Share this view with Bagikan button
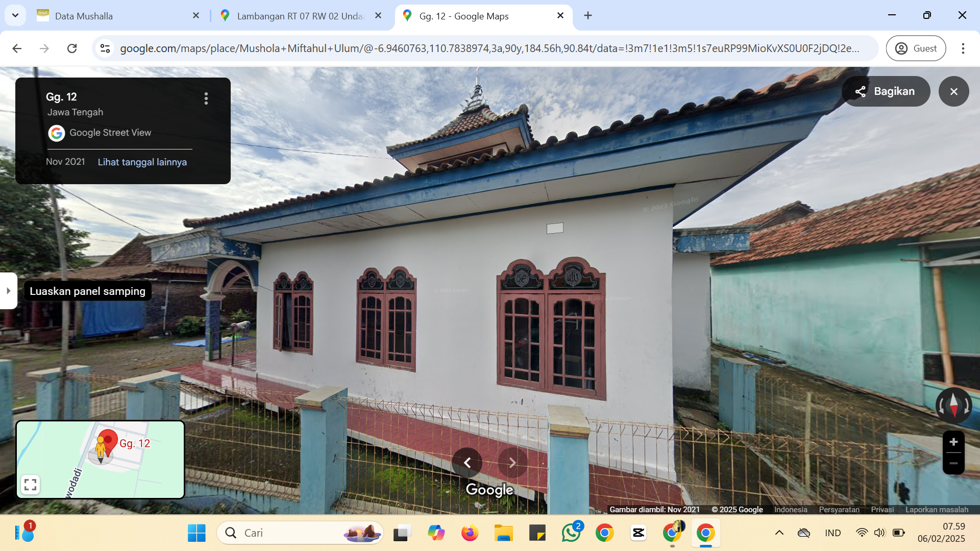Viewport: 980px width, 551px height. 886,91
